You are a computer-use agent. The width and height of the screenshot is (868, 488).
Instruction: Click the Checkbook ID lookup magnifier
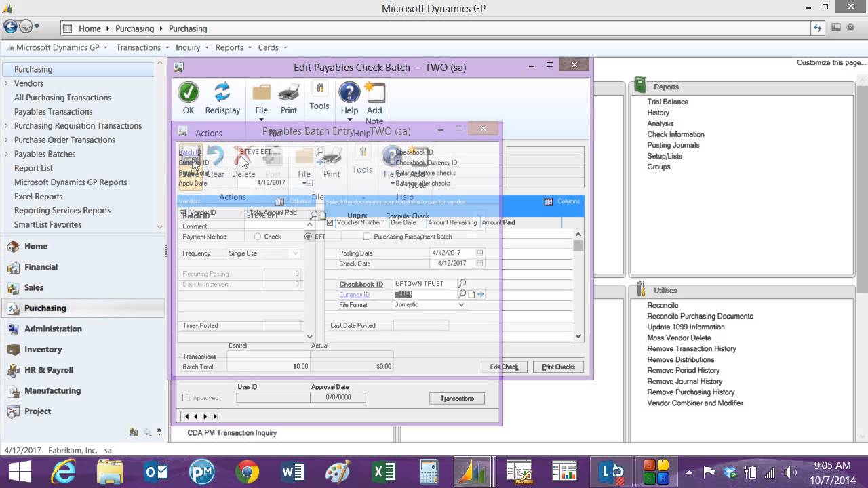pos(463,283)
